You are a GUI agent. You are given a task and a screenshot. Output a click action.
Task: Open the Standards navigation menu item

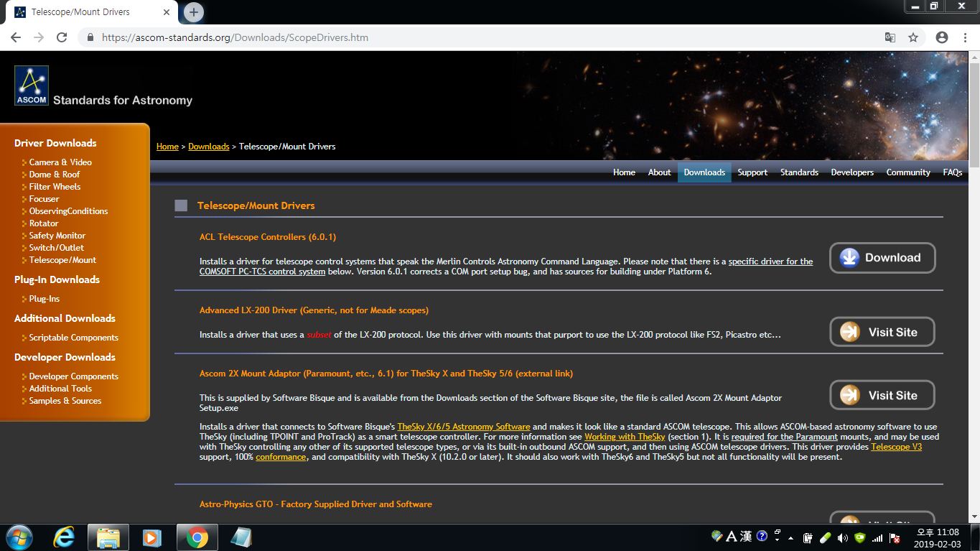pyautogui.click(x=799, y=172)
